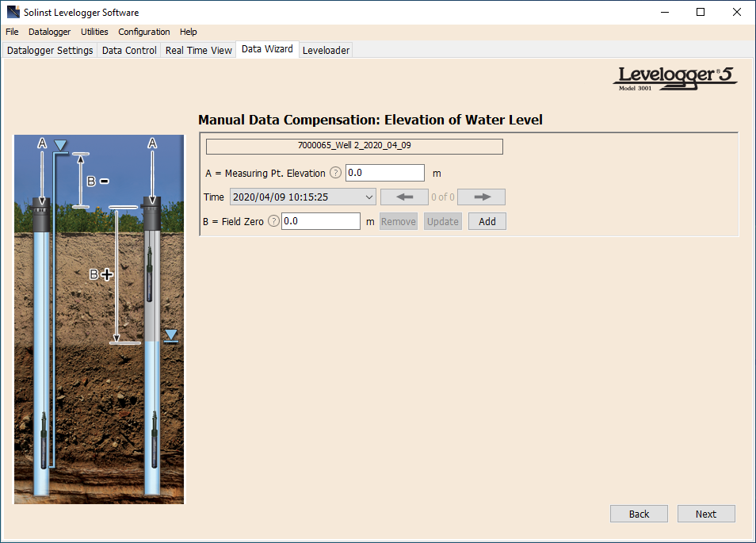This screenshot has width=756, height=543.
Task: Click the right arrow next record button
Action: [x=481, y=197]
